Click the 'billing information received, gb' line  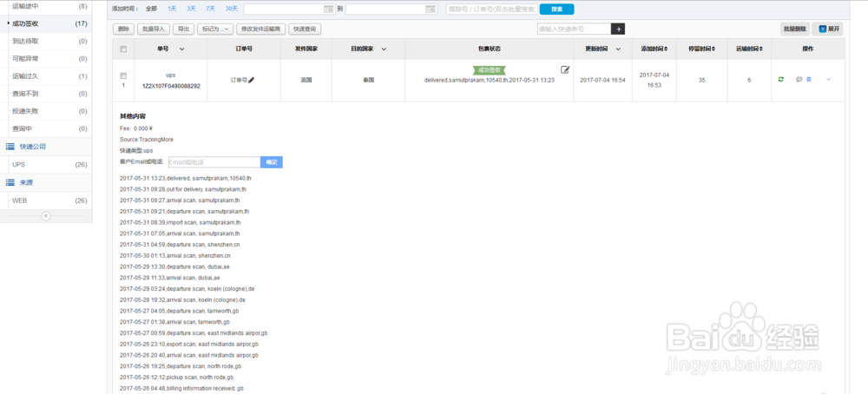[181, 389]
